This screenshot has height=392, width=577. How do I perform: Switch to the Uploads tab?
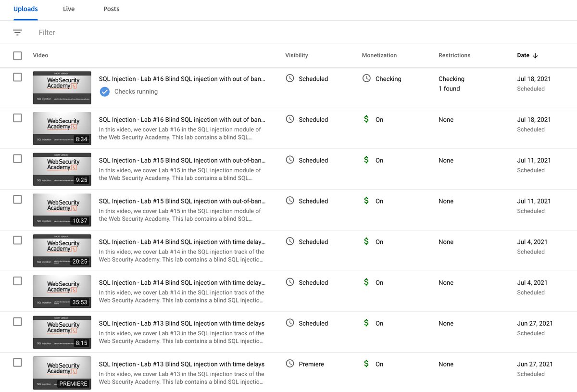[25, 9]
